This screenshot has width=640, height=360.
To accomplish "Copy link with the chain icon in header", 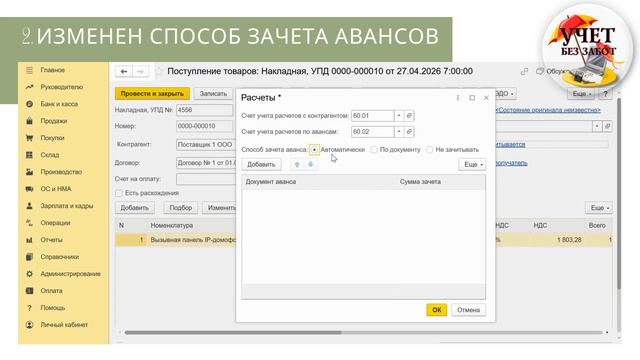I will [524, 72].
